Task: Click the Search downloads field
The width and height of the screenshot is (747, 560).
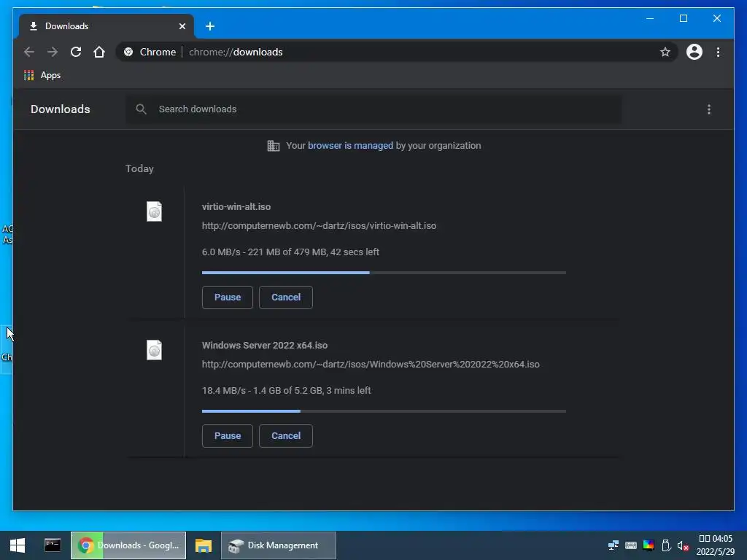Action: [373, 109]
